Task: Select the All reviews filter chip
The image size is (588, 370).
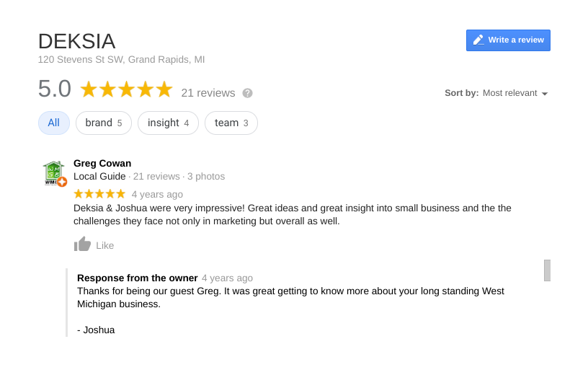Action: point(53,123)
